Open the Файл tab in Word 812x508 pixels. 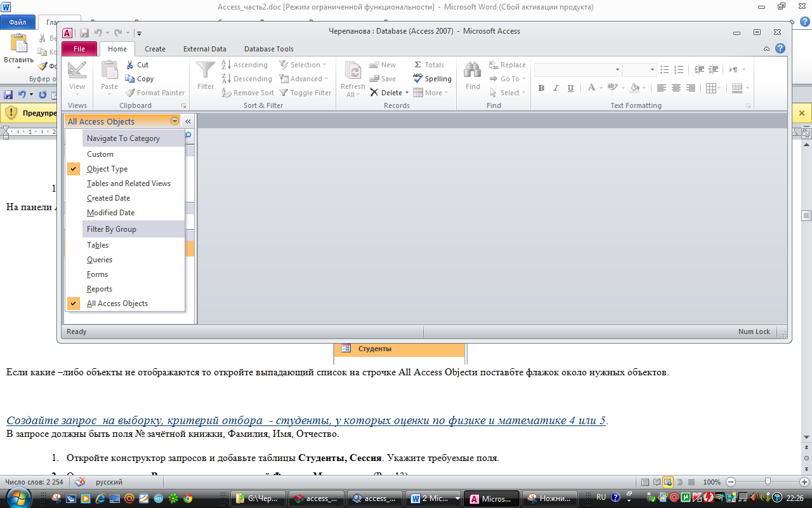[x=17, y=22]
